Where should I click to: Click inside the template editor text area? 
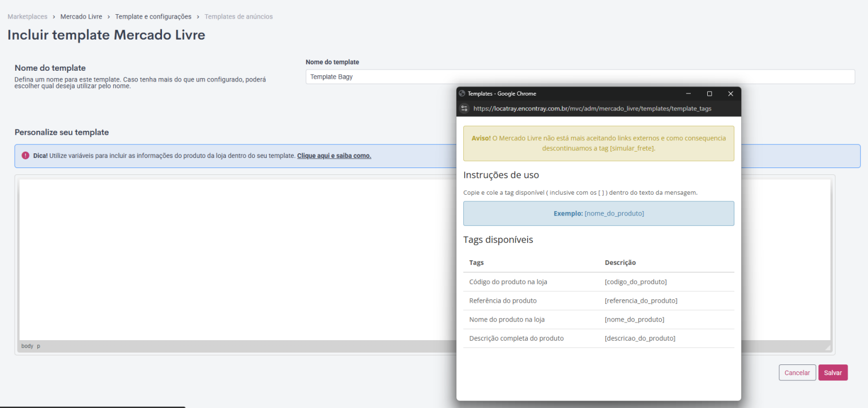[x=238, y=260]
